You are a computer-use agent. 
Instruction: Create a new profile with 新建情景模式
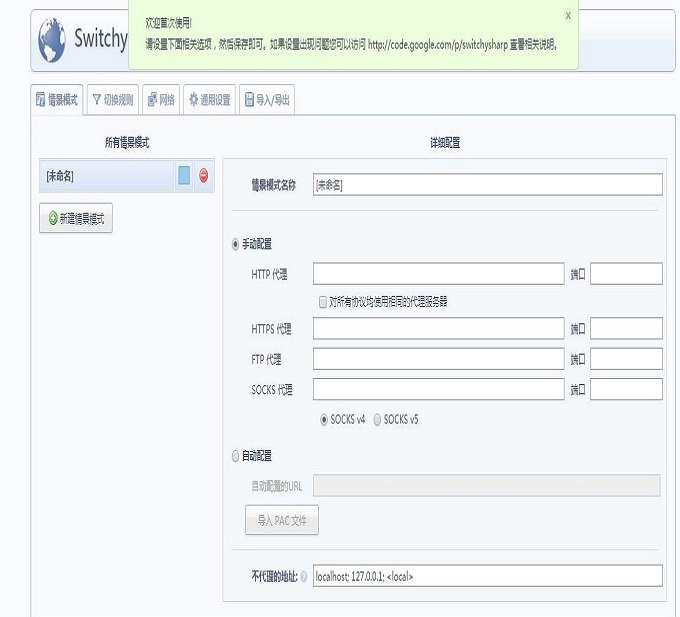[76, 218]
